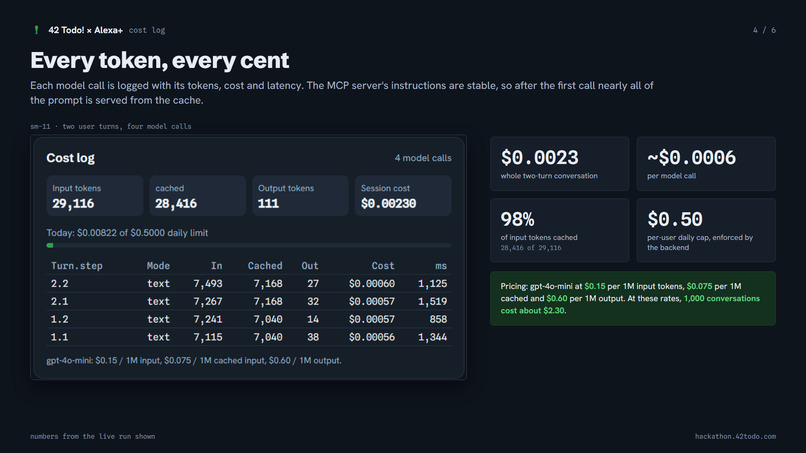806x453 pixels.
Task: Click latency '1,125' in row 2.2
Action: [x=432, y=283]
